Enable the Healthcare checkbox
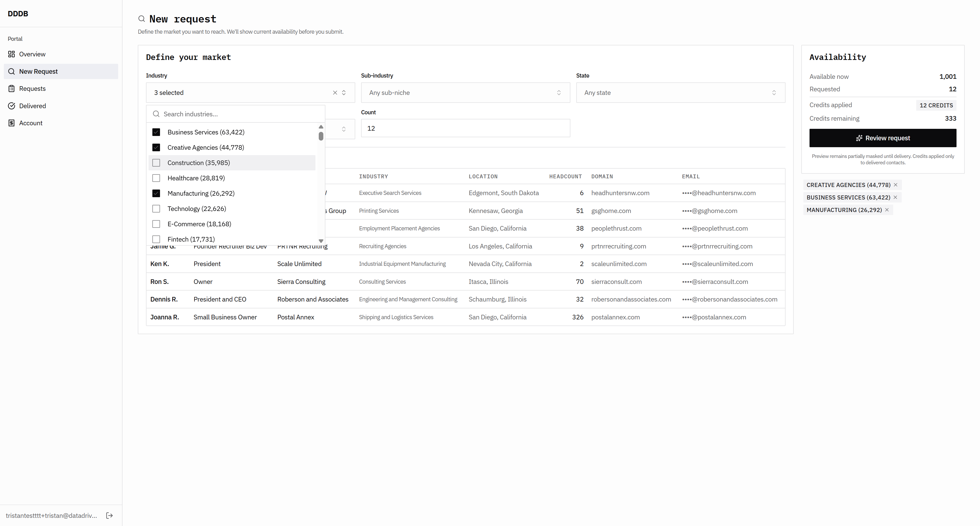Viewport: 980px width, 526px height. [x=156, y=178]
